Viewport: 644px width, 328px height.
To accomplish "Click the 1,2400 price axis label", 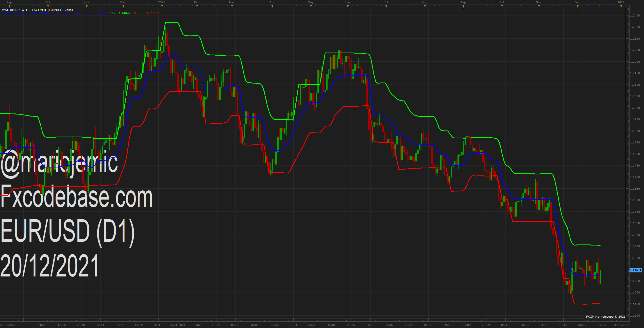I will tap(635, 15).
